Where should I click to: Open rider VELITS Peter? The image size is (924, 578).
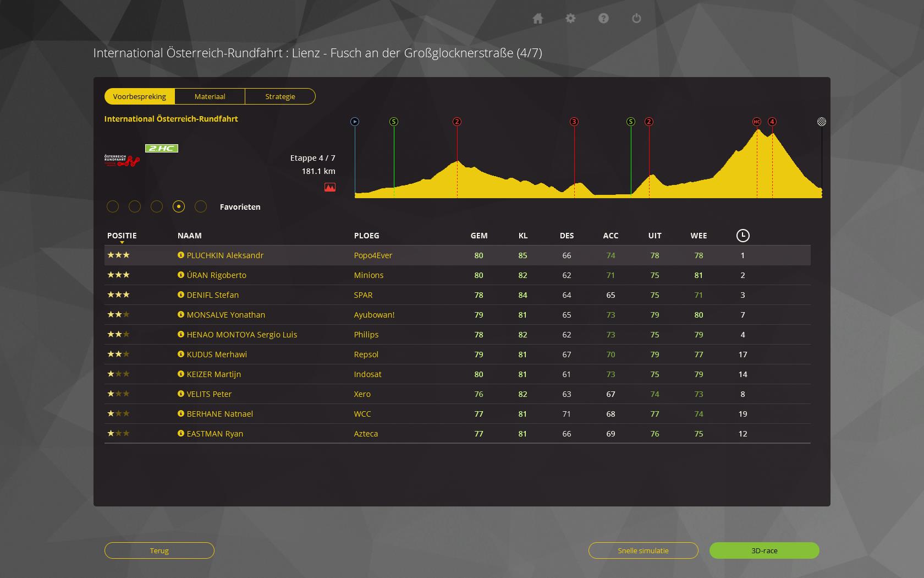[x=209, y=394]
